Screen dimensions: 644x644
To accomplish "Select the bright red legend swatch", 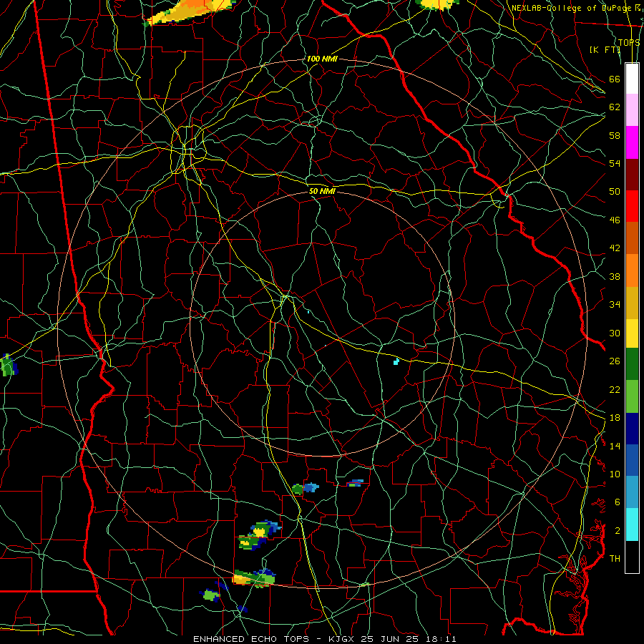I will pyautogui.click(x=632, y=206).
